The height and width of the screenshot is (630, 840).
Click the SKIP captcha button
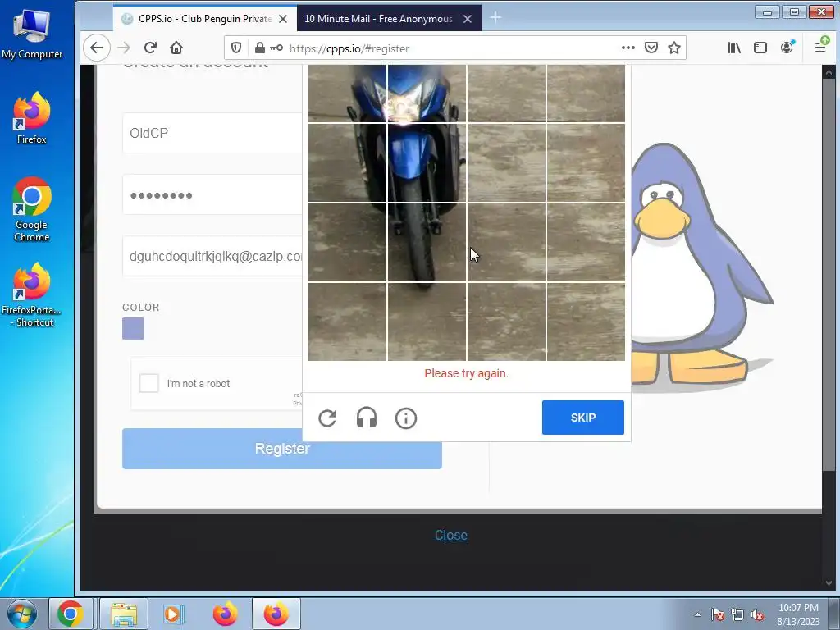coord(583,418)
